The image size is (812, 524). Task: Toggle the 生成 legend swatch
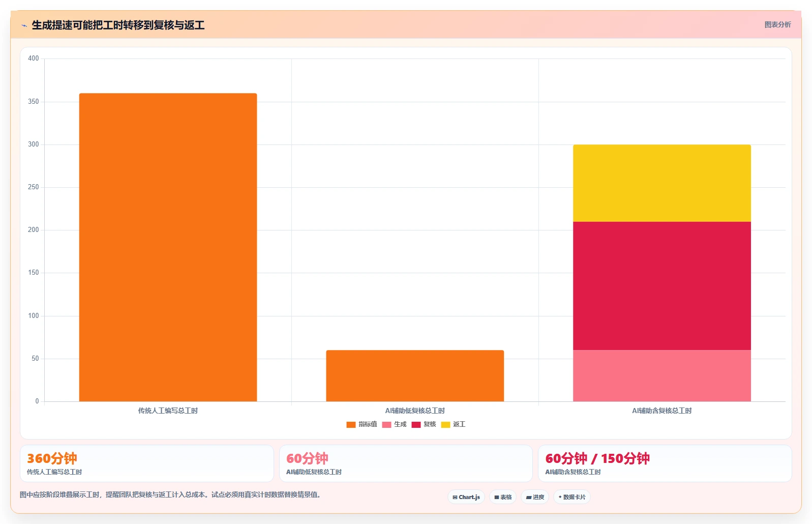coord(386,424)
